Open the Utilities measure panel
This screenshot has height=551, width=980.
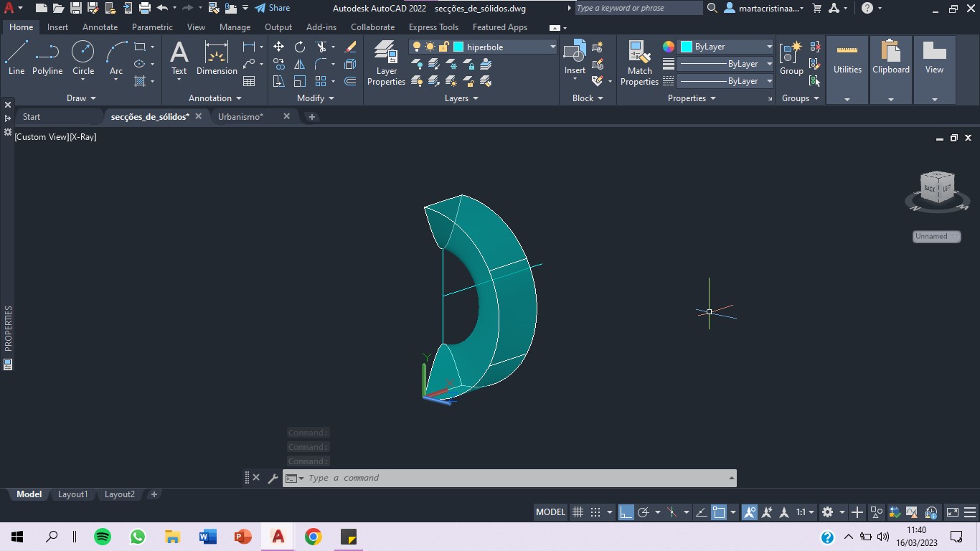coord(847,70)
